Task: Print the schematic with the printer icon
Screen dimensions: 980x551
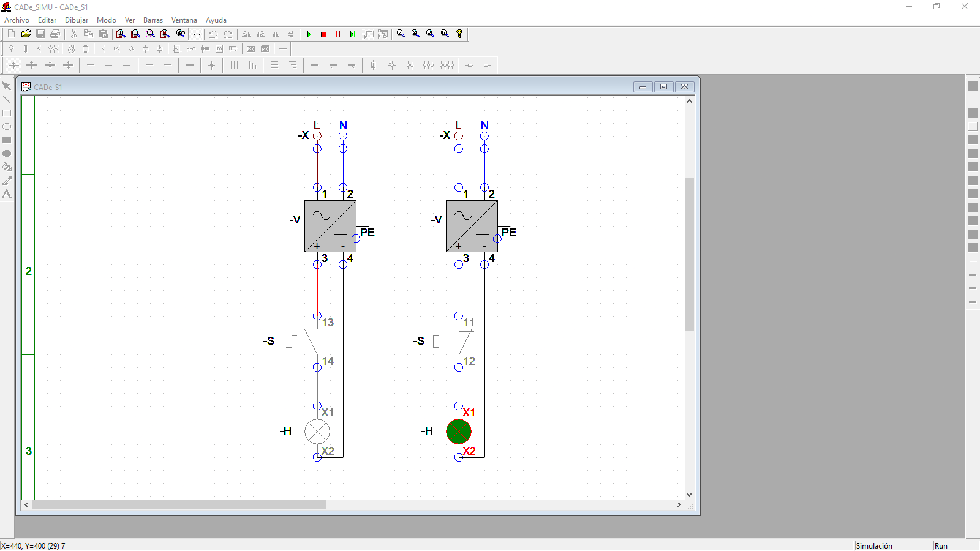Action: coord(55,34)
